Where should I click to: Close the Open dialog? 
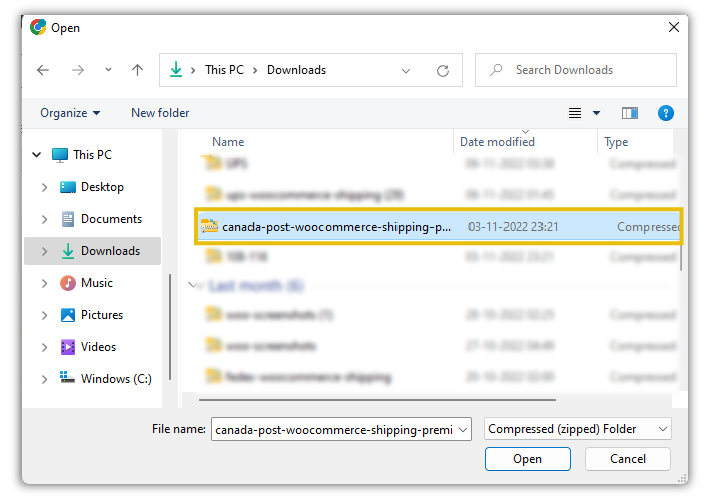(674, 27)
